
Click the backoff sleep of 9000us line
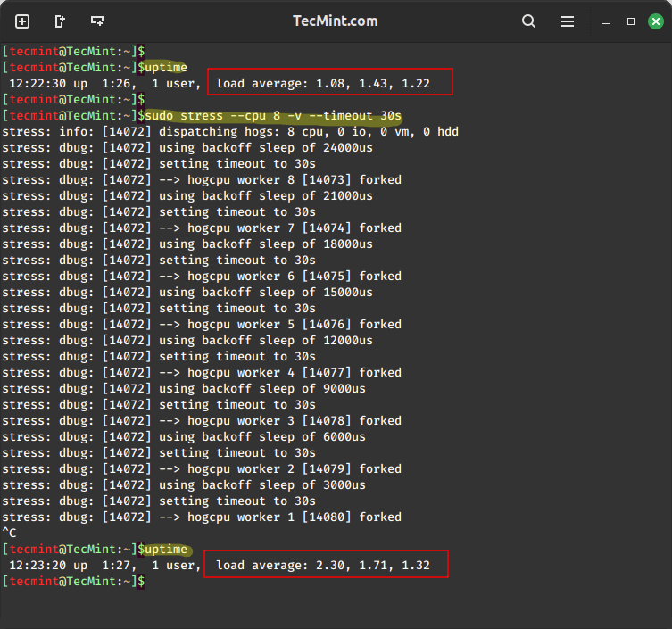(x=184, y=389)
